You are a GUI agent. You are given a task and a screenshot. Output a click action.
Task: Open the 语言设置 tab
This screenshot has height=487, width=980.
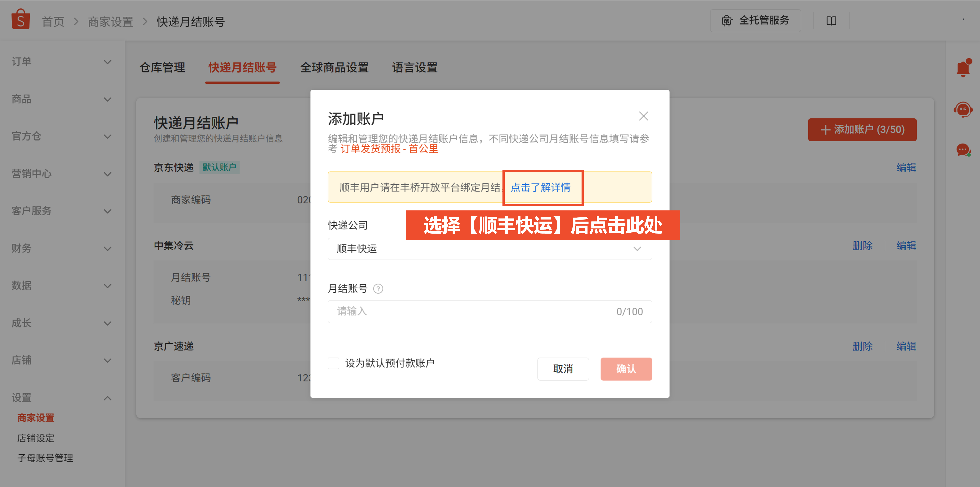coord(415,68)
